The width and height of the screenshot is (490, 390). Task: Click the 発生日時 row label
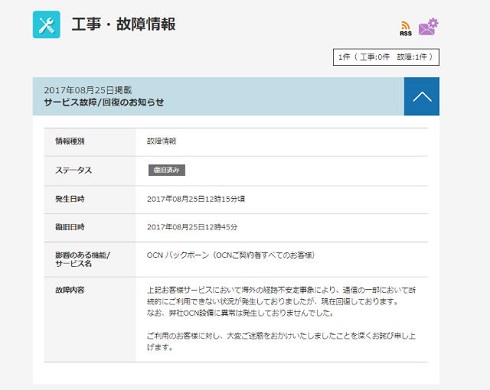point(70,199)
